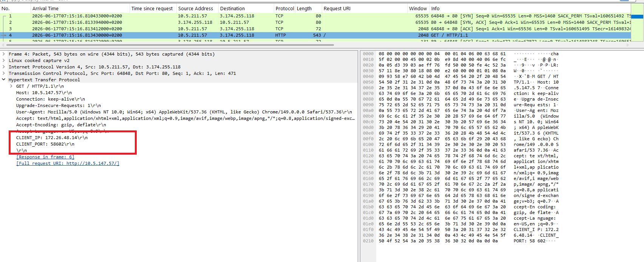The image size is (644, 262).
Task: Open the Full request URI link
Action: click(68, 163)
